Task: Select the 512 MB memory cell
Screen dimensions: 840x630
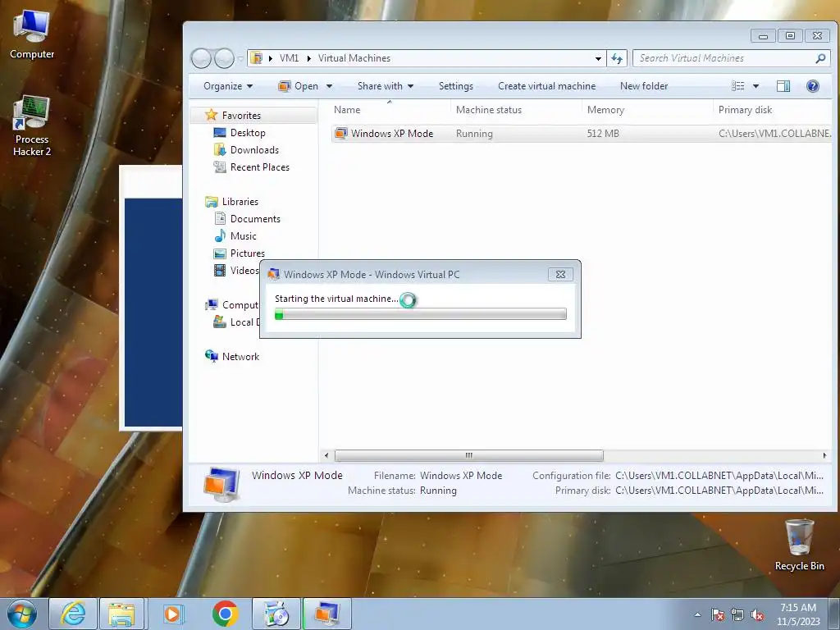Action: pyautogui.click(x=603, y=134)
